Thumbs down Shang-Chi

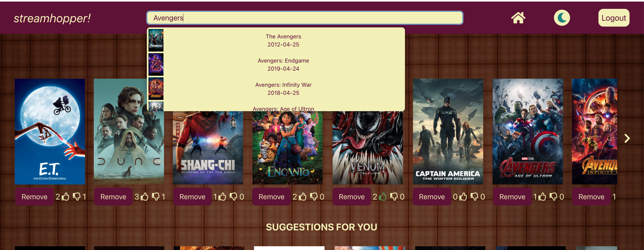(233, 197)
